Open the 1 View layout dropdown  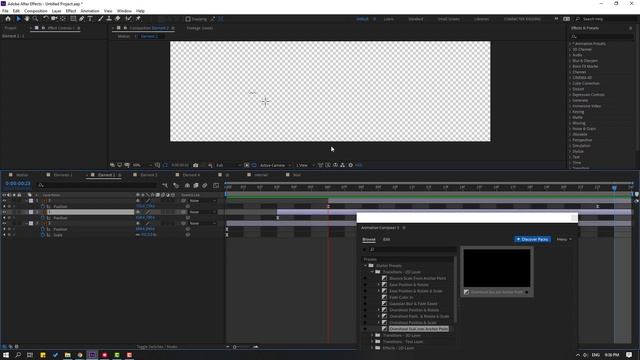pyautogui.click(x=304, y=165)
